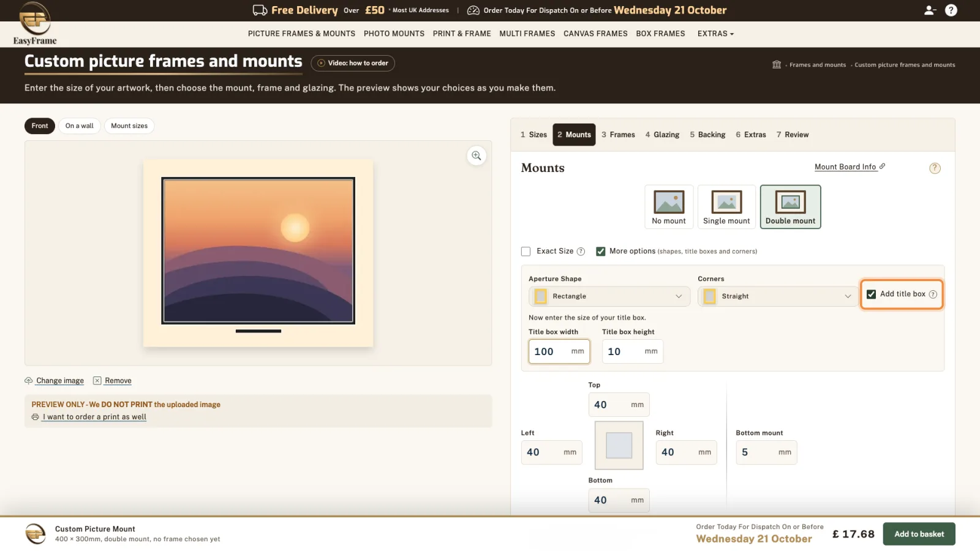Click the Left border size field
The height and width of the screenshot is (551, 980).
[x=552, y=452]
